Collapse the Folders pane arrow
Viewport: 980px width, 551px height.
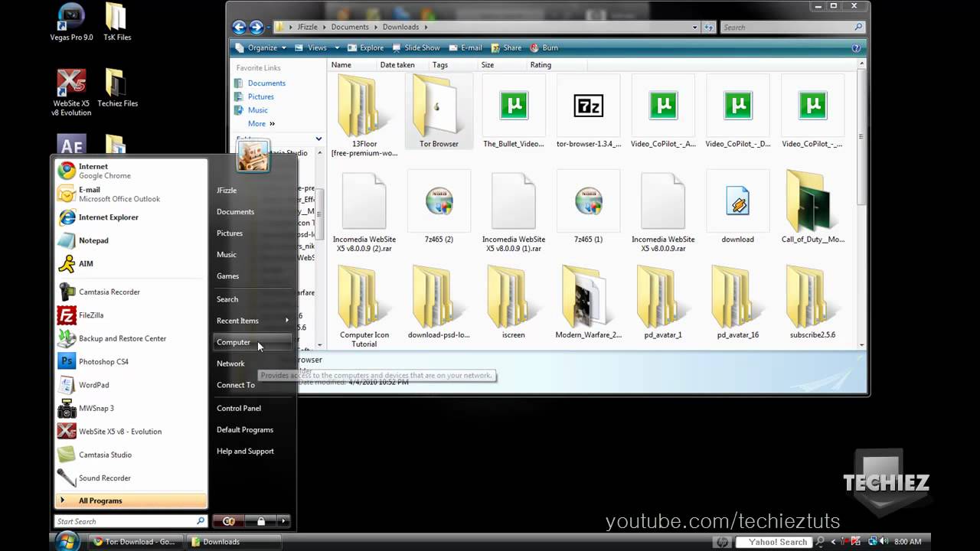point(318,139)
